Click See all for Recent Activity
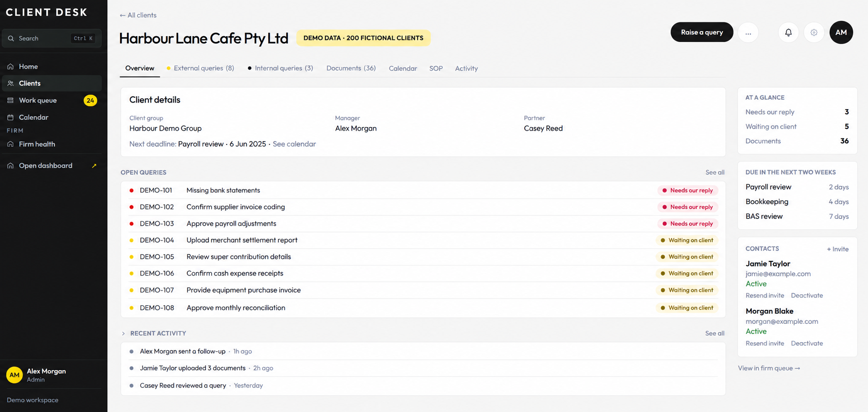The height and width of the screenshot is (412, 868). pyautogui.click(x=715, y=333)
